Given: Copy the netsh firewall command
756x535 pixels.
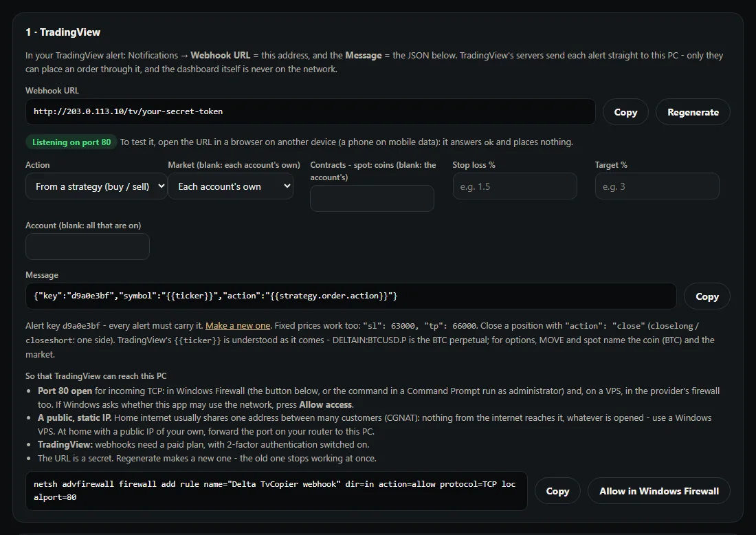Looking at the screenshot, I should tap(557, 491).
